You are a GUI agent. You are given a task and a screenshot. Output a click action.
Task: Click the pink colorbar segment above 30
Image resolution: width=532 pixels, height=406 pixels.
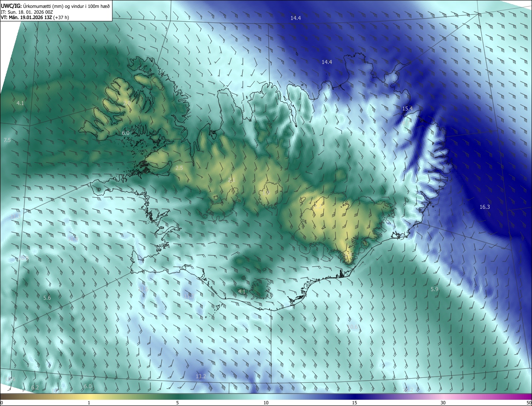coord(443,397)
